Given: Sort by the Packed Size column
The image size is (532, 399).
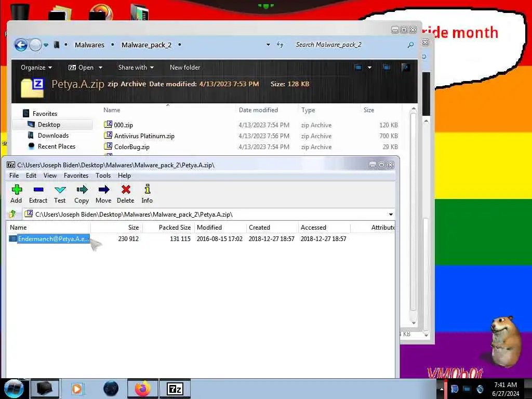Looking at the screenshot, I should (168, 228).
